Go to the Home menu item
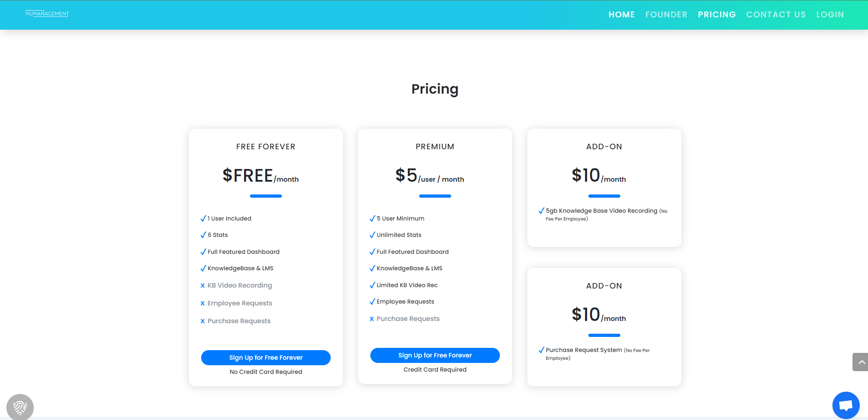 click(621, 15)
